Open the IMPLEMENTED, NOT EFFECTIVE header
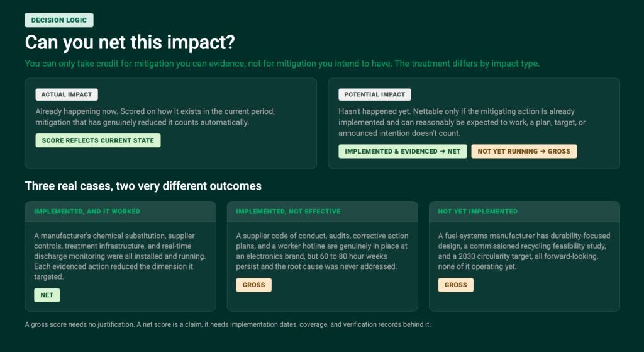 pos(323,212)
